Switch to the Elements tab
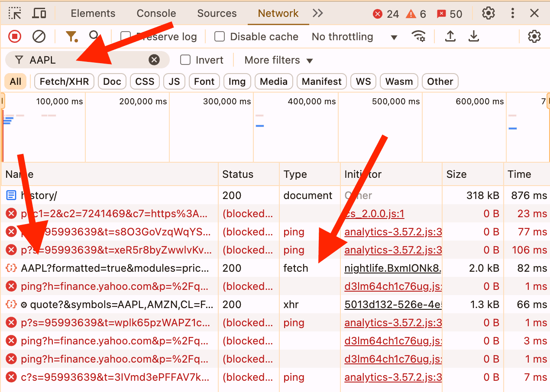The width and height of the screenshot is (550, 392). [93, 13]
